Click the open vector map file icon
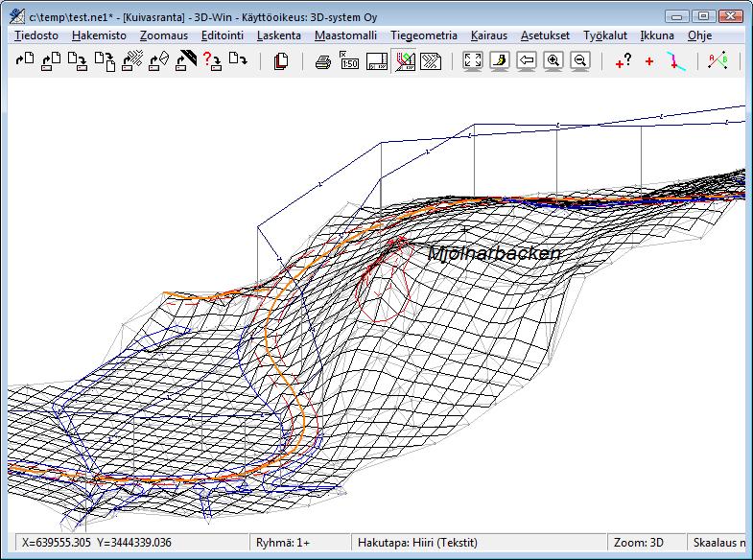Screen dimensions: 753x560 (x=132, y=61)
